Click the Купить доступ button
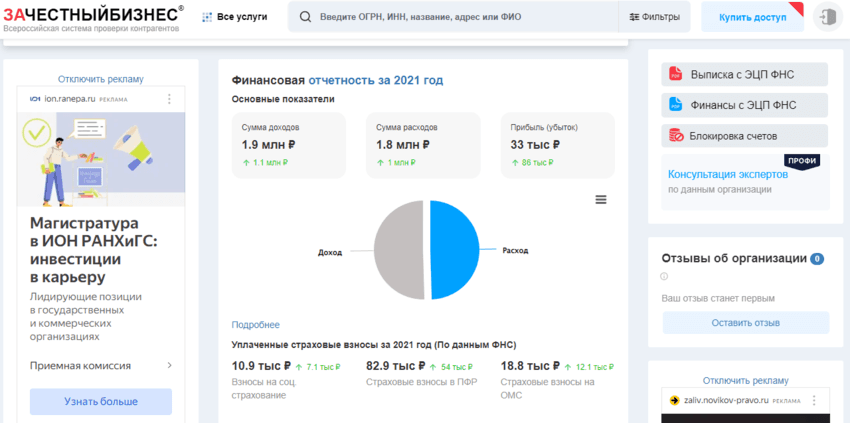The width and height of the screenshot is (850, 423). click(x=752, y=17)
